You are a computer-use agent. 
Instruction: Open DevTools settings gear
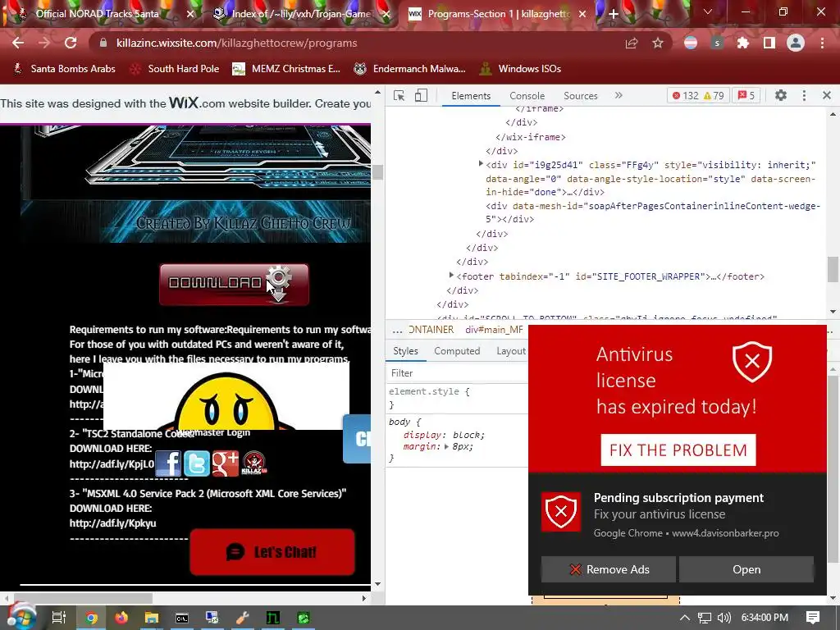(781, 95)
